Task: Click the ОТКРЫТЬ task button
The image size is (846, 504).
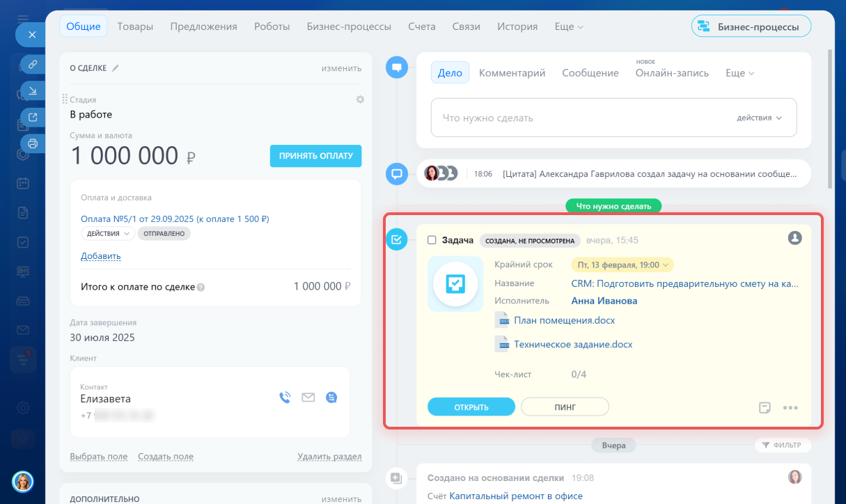Action: coord(471,407)
